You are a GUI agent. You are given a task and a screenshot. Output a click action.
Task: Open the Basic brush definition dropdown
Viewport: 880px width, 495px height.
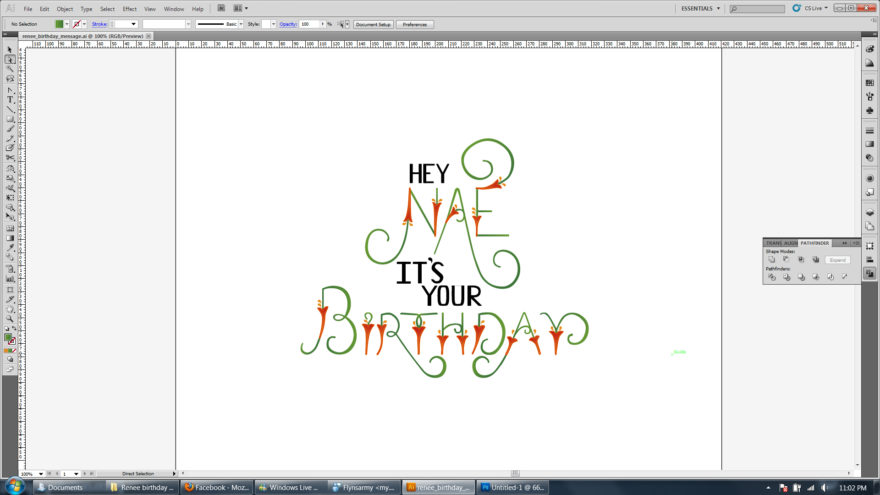pyautogui.click(x=241, y=24)
